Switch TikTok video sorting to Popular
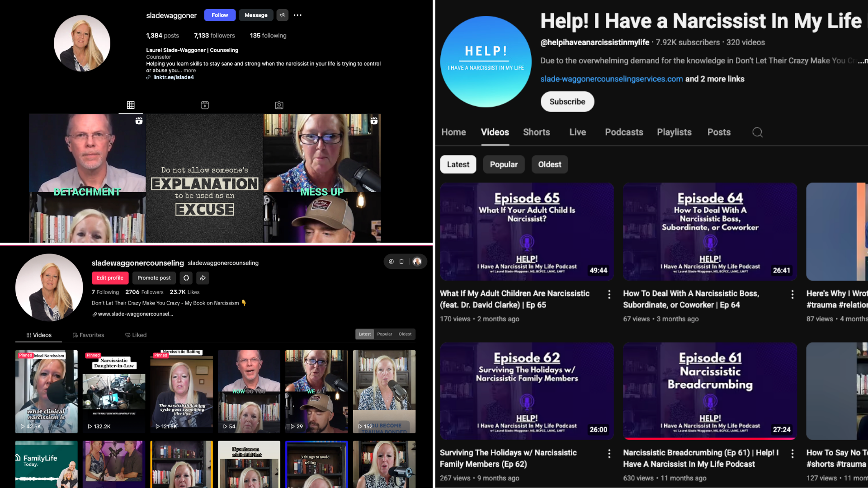868x488 pixels. [x=384, y=334]
